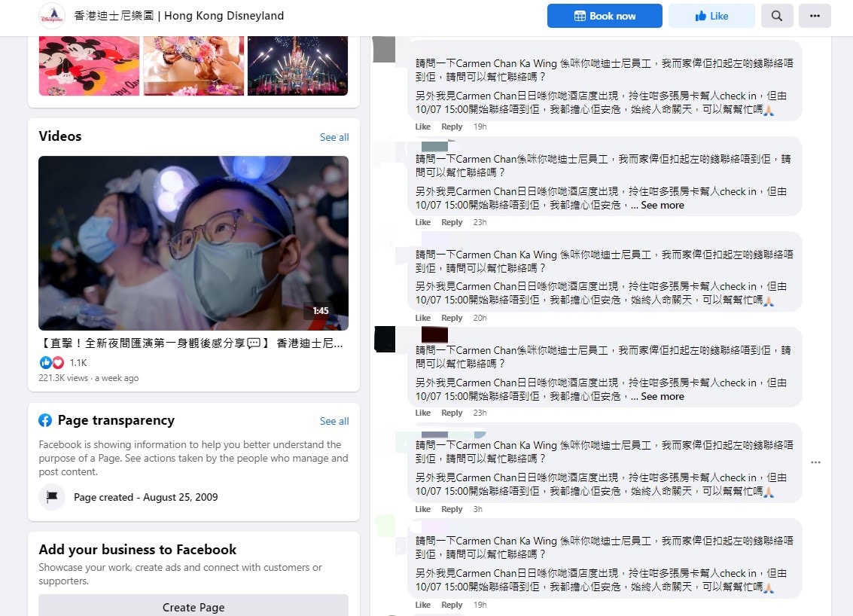Expand See more on the second comment

pyautogui.click(x=663, y=205)
